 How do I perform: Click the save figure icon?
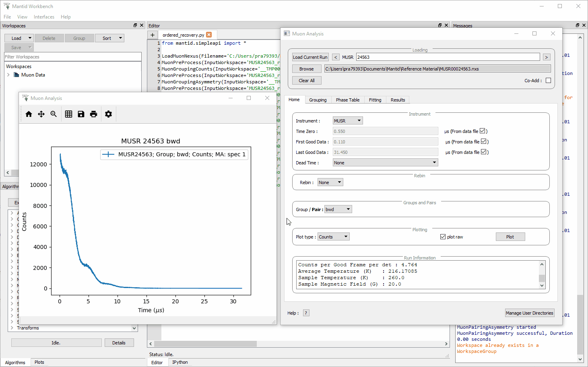tap(81, 114)
